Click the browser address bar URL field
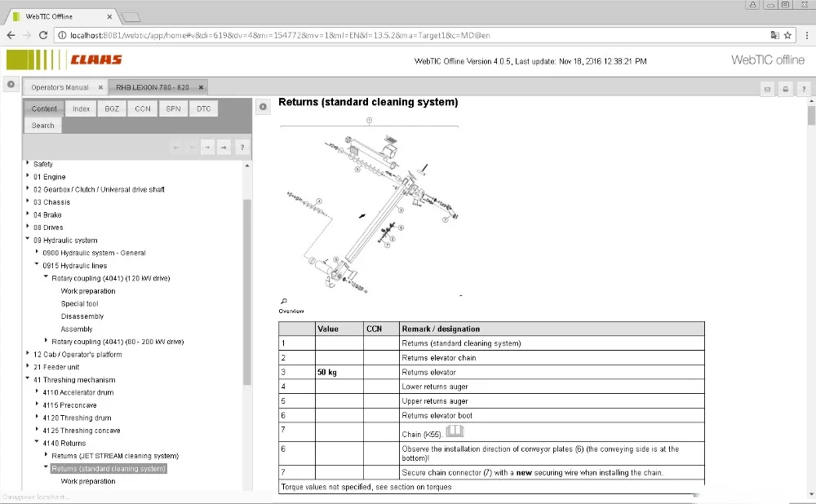 (x=408, y=35)
